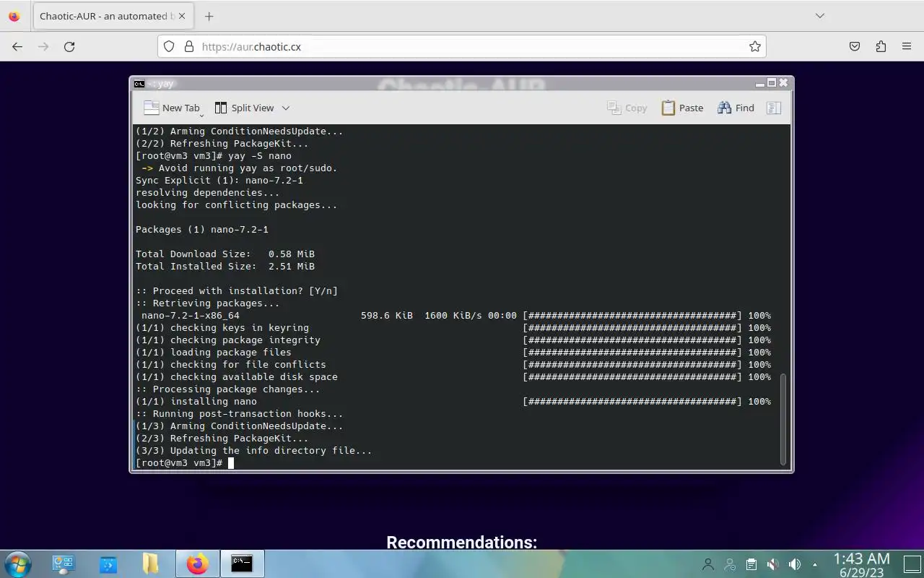Click the Copy button in Konsole toolbar

click(627, 108)
